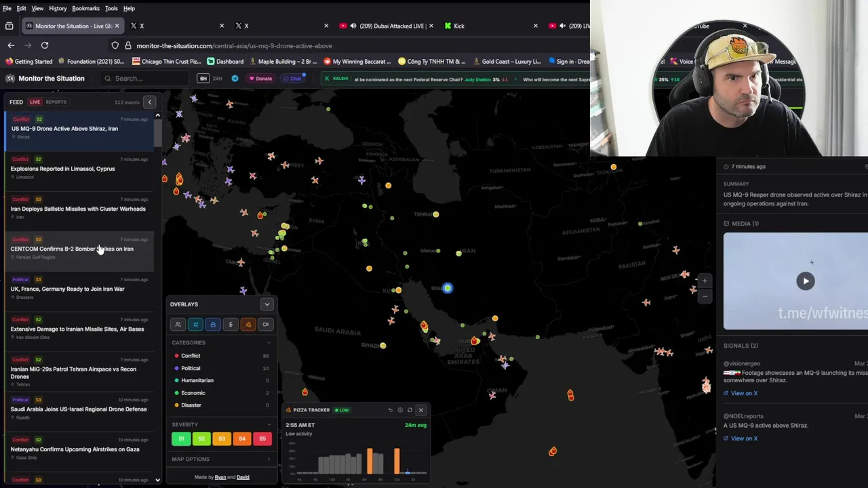The height and width of the screenshot is (488, 868).
Task: Toggle the dollar markets overlay icon
Action: tap(231, 325)
